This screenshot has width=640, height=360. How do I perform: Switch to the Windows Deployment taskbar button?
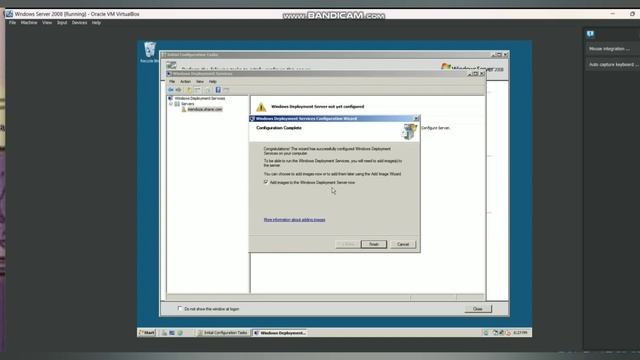(x=280, y=333)
